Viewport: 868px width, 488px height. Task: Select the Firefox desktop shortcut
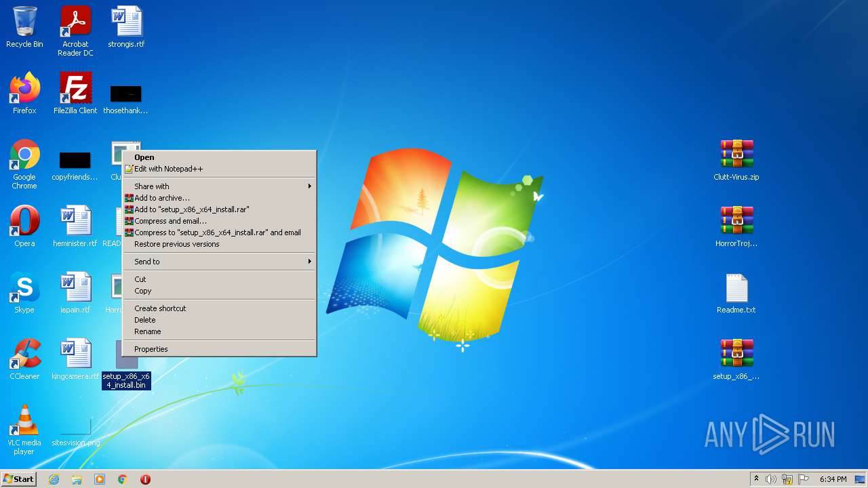[24, 94]
